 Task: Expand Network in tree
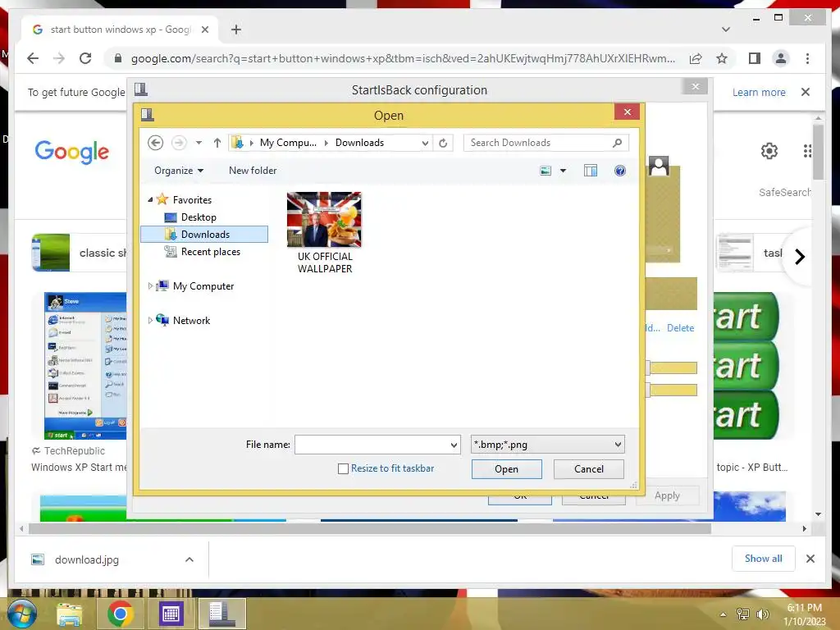[150, 321]
